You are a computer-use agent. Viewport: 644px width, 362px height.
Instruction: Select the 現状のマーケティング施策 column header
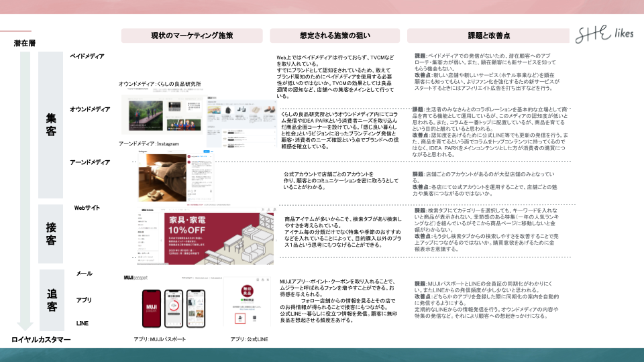(192, 36)
